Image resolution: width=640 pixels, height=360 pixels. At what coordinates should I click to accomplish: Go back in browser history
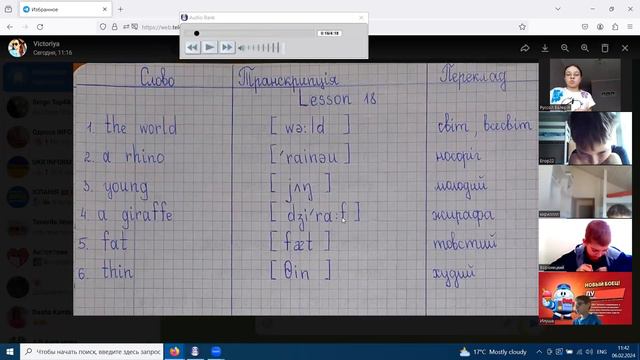pyautogui.click(x=10, y=27)
